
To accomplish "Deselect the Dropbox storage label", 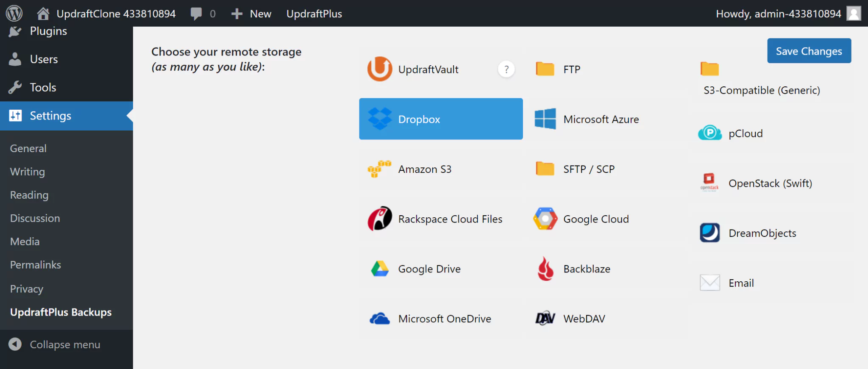I will 419,119.
